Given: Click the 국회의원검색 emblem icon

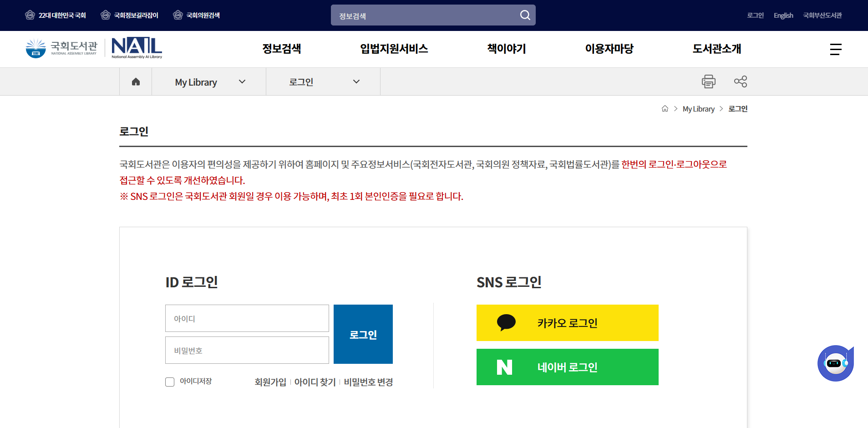Looking at the screenshot, I should pos(178,15).
